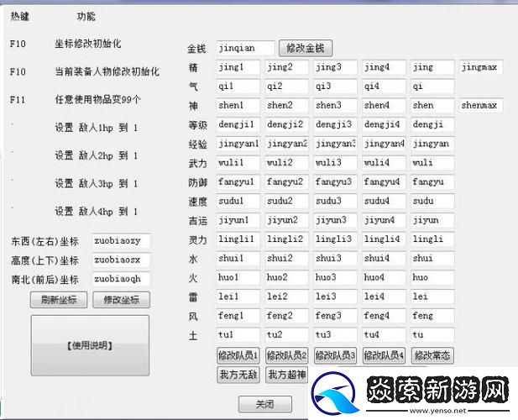518x420 pixels.
Task: Click the lingli4 input field
Action: click(384, 239)
